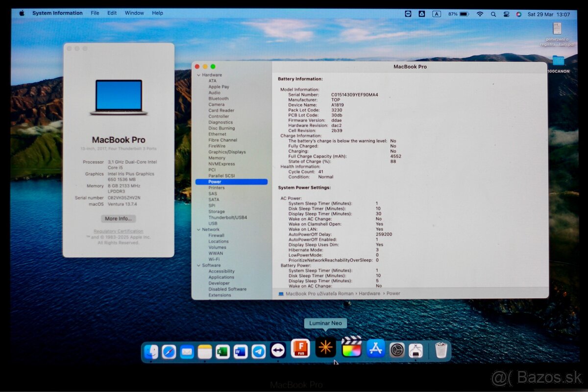
Task: Open the Help menu
Action: tap(157, 13)
